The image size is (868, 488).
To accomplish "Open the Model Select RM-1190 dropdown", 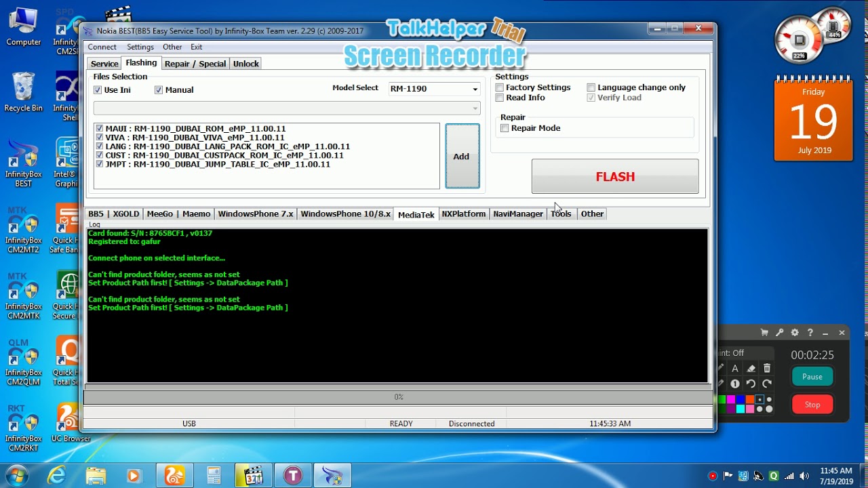I will [x=434, y=89].
